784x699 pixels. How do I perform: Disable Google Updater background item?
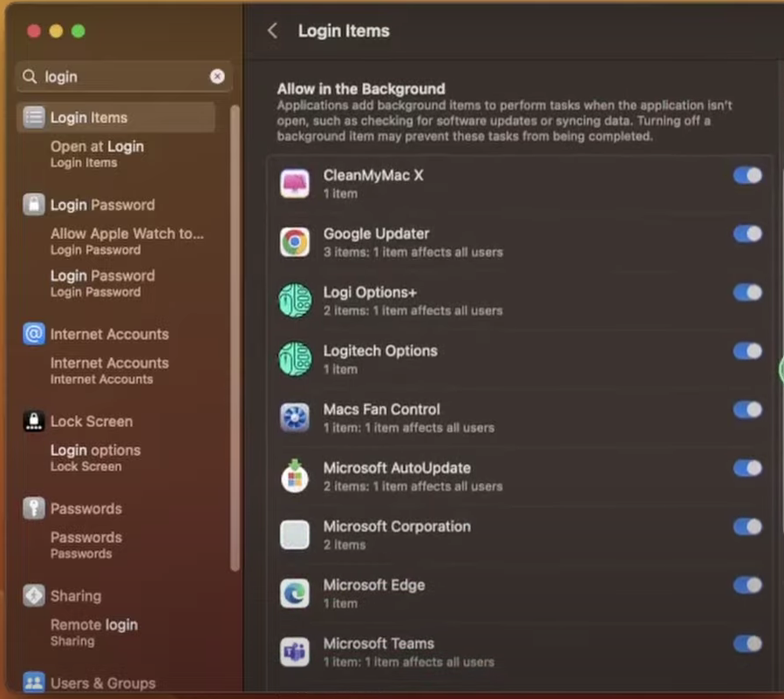pos(747,234)
